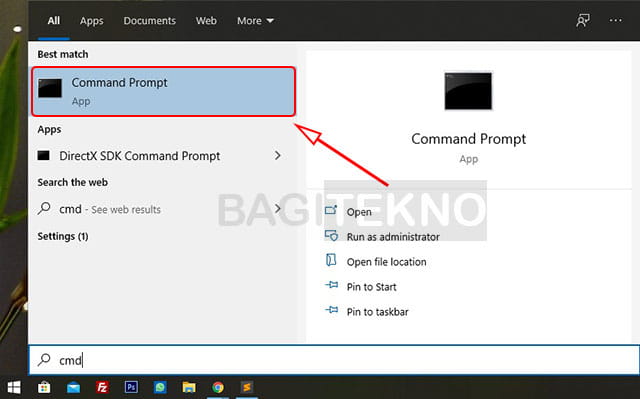Image resolution: width=640 pixels, height=399 pixels.
Task: Open File Explorer from the taskbar
Action: (x=189, y=387)
